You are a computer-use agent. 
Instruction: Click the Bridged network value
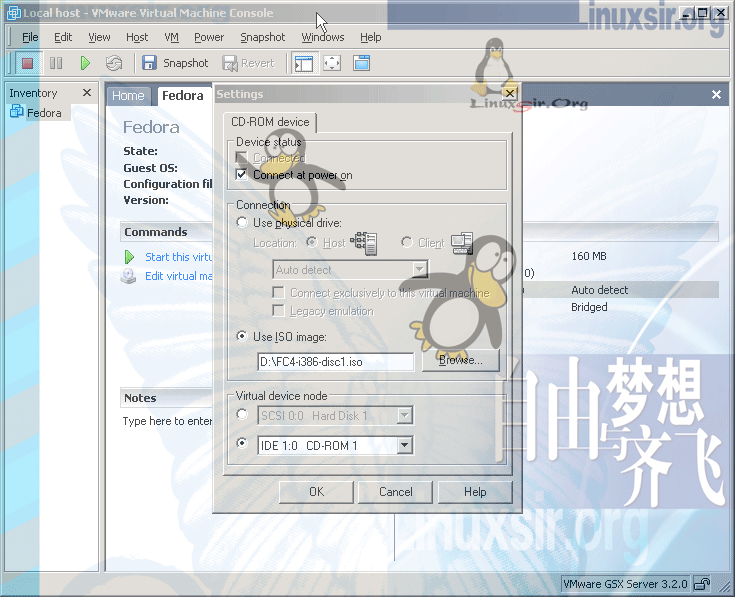pyautogui.click(x=589, y=307)
